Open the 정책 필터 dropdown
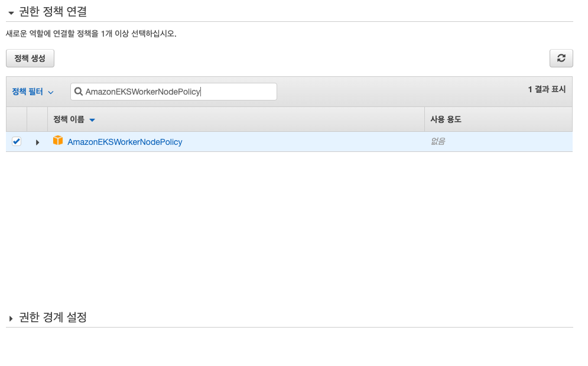Screen dimensions: 588x366 point(33,92)
